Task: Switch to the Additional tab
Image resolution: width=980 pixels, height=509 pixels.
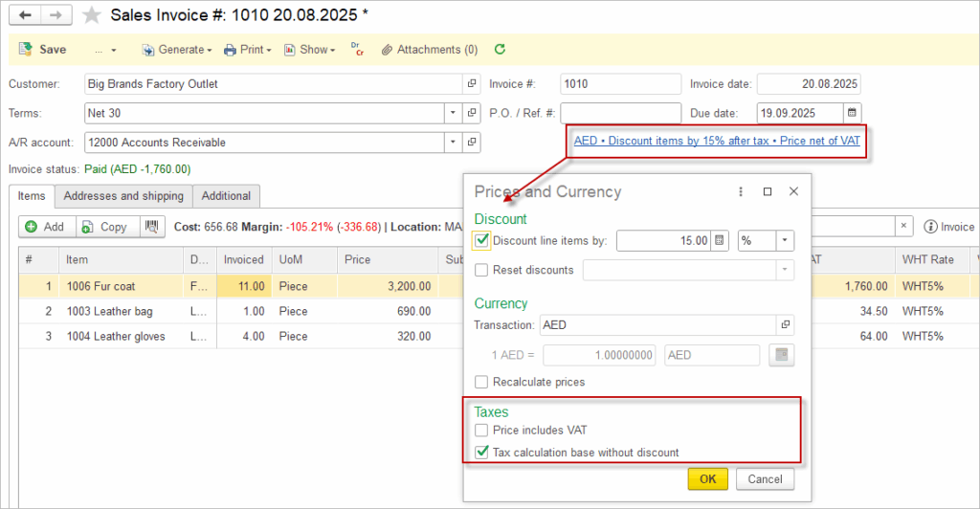Action: 226,196
